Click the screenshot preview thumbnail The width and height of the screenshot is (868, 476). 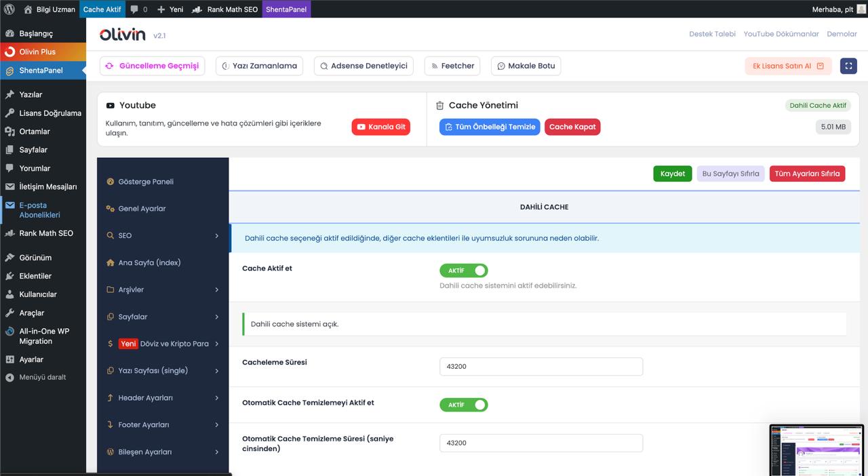click(x=816, y=450)
